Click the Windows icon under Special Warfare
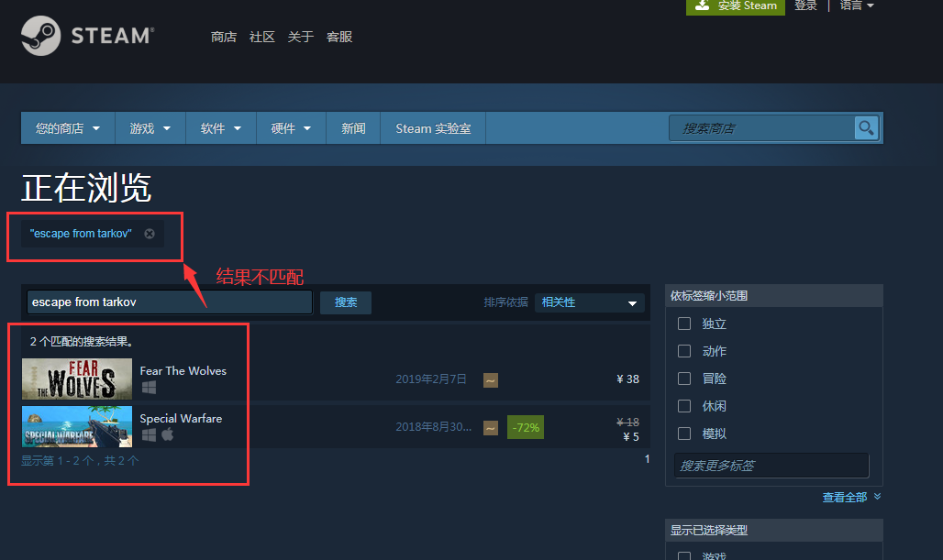Screen dimensions: 943x560 (149, 434)
